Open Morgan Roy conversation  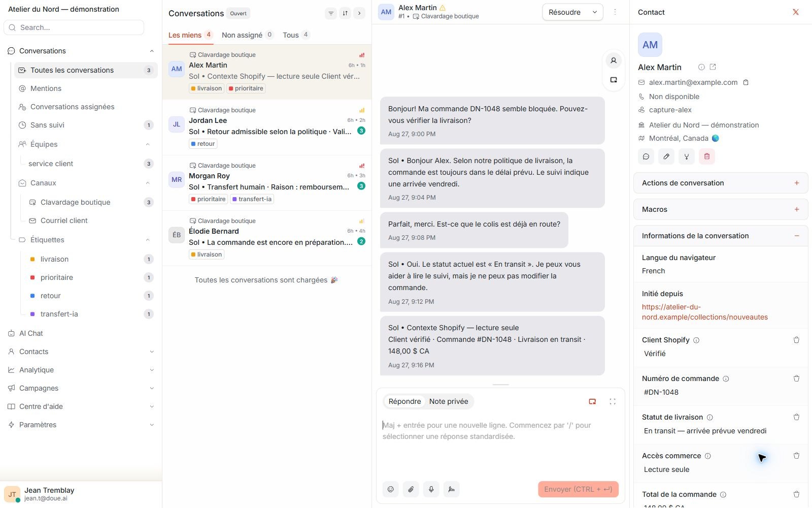[267, 183]
